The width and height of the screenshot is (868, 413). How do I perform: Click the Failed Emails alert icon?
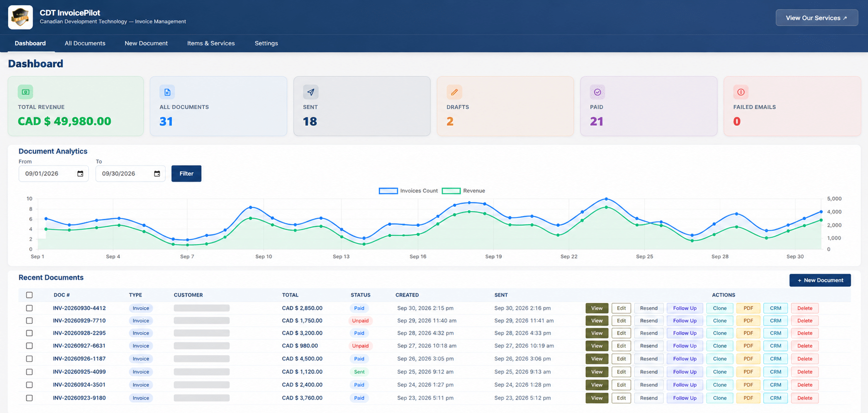pos(741,92)
